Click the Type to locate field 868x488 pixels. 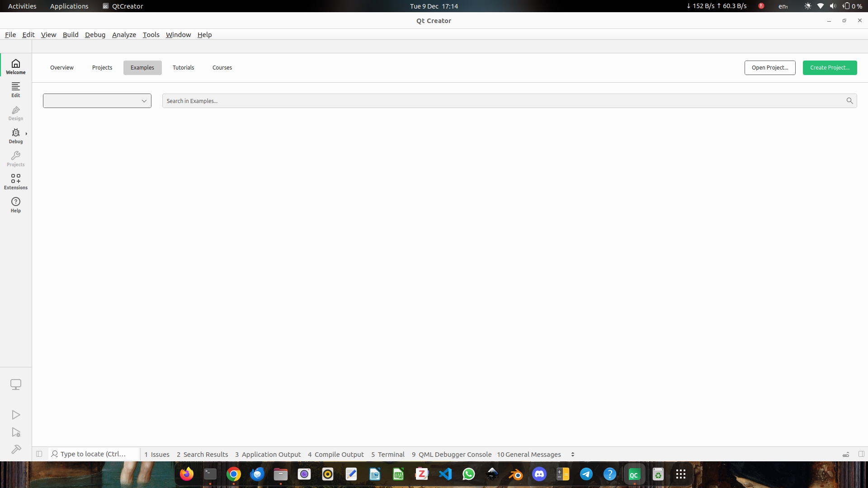pyautogui.click(x=94, y=454)
